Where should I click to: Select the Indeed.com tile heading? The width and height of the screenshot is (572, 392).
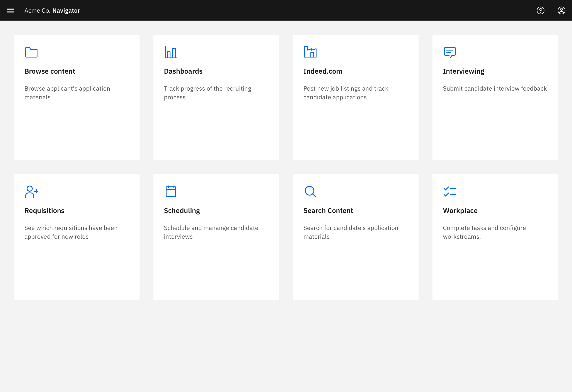(323, 71)
